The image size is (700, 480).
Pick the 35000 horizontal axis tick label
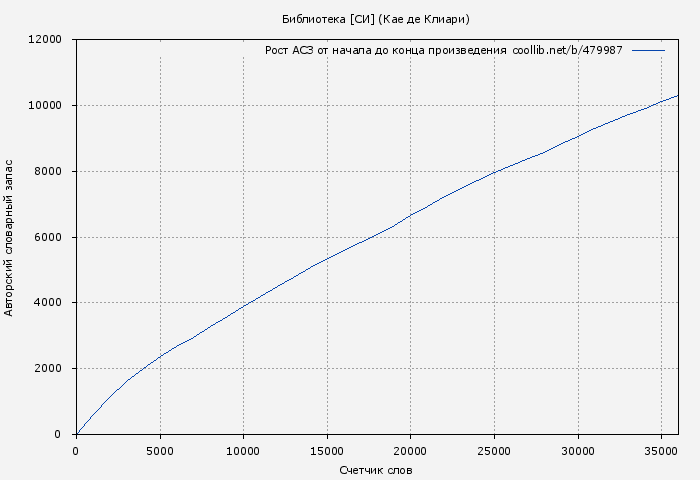661,451
